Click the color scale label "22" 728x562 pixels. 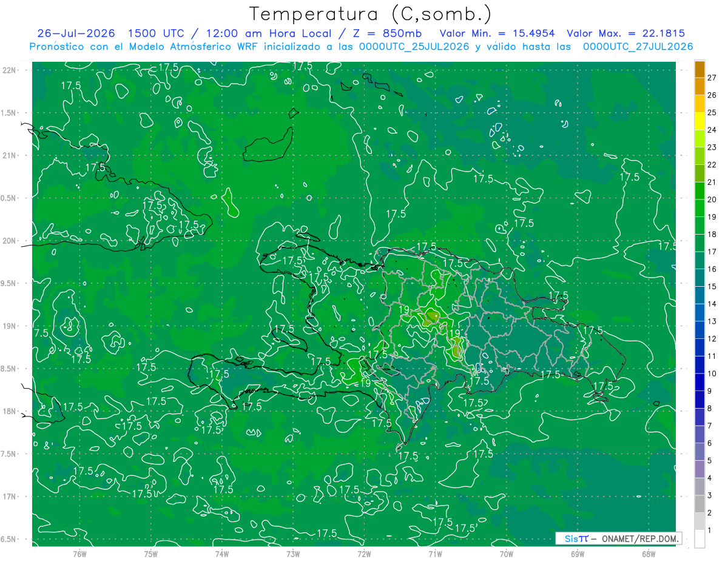[x=712, y=165]
